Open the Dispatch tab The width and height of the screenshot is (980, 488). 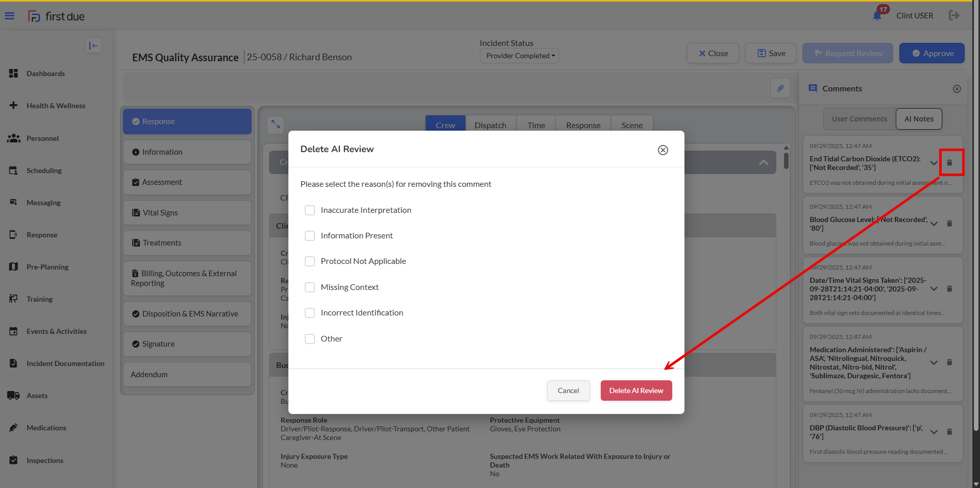pos(490,125)
